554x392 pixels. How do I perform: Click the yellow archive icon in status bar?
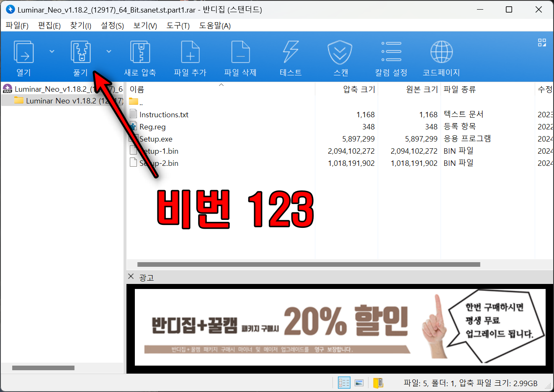coord(378,383)
